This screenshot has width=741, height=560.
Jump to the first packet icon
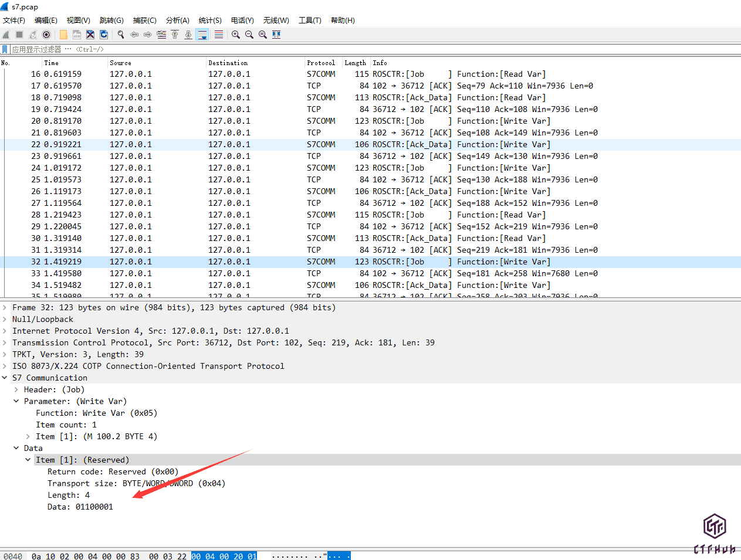coord(175,35)
